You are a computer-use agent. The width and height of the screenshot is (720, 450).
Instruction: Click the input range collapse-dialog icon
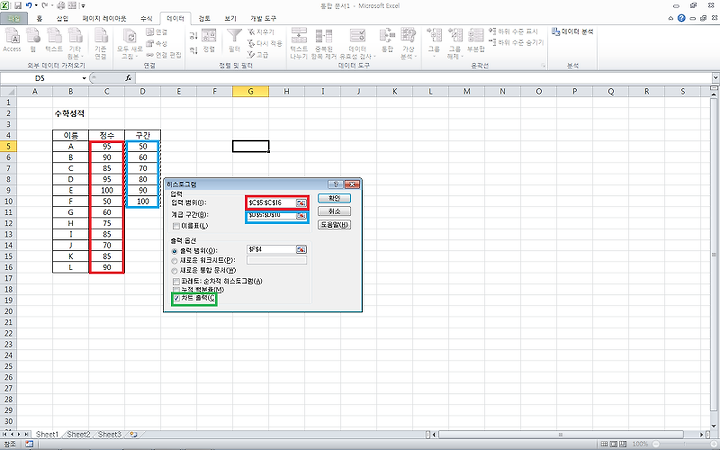(x=301, y=203)
